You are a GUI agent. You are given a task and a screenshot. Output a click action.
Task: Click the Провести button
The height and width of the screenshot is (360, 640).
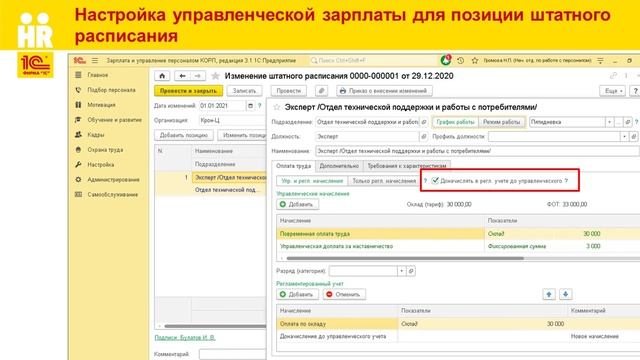289,91
